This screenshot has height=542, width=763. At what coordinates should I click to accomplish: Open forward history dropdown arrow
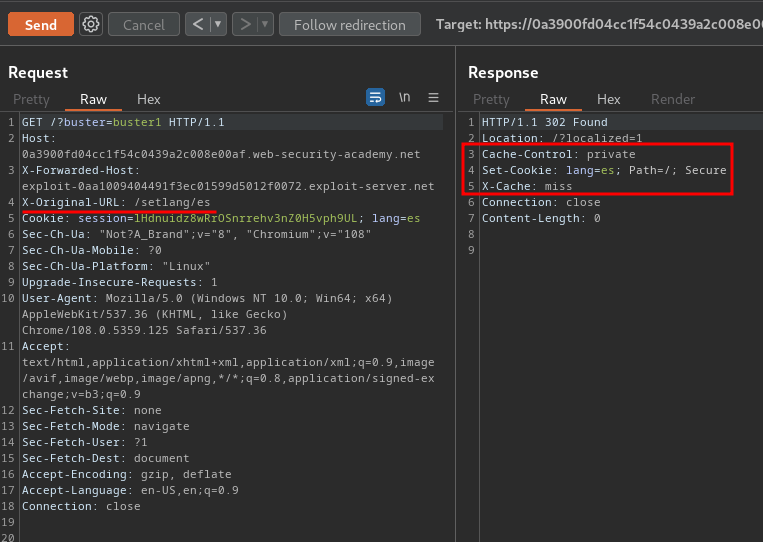tap(265, 24)
